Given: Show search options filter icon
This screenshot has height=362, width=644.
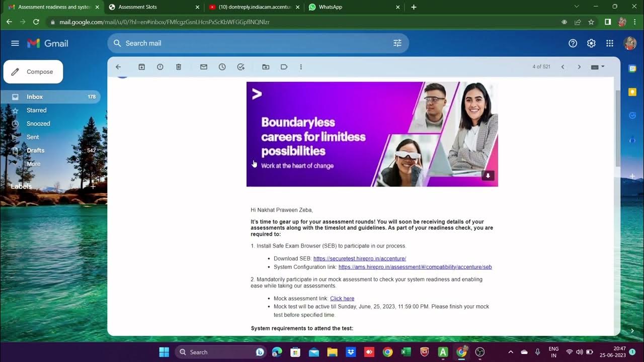Looking at the screenshot, I should 397,43.
